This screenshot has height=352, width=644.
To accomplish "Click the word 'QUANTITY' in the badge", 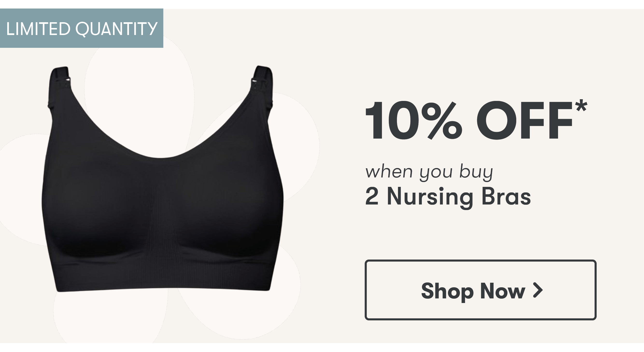I will click(x=116, y=29).
